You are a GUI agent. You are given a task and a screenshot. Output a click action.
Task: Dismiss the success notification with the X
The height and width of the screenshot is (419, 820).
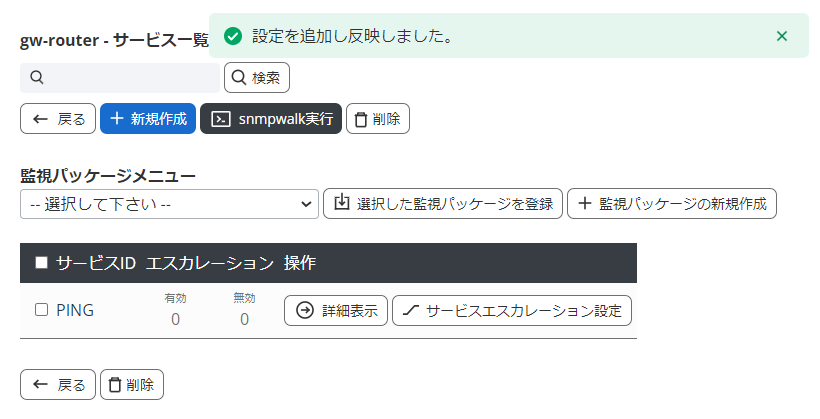click(782, 36)
